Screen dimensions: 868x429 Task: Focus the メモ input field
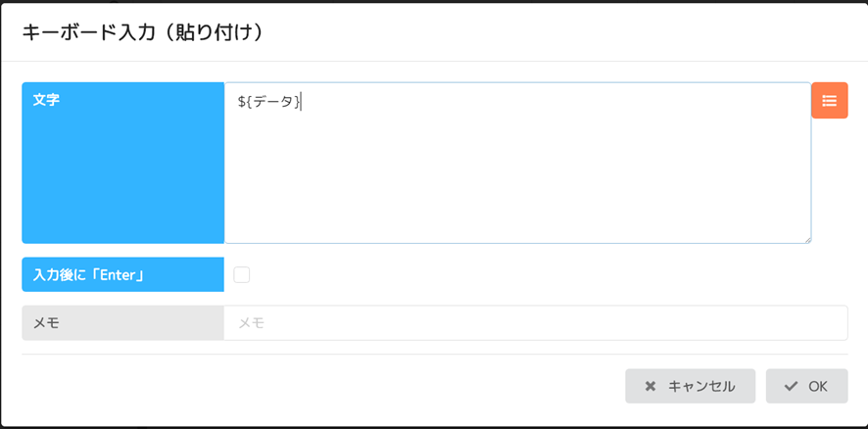point(535,323)
